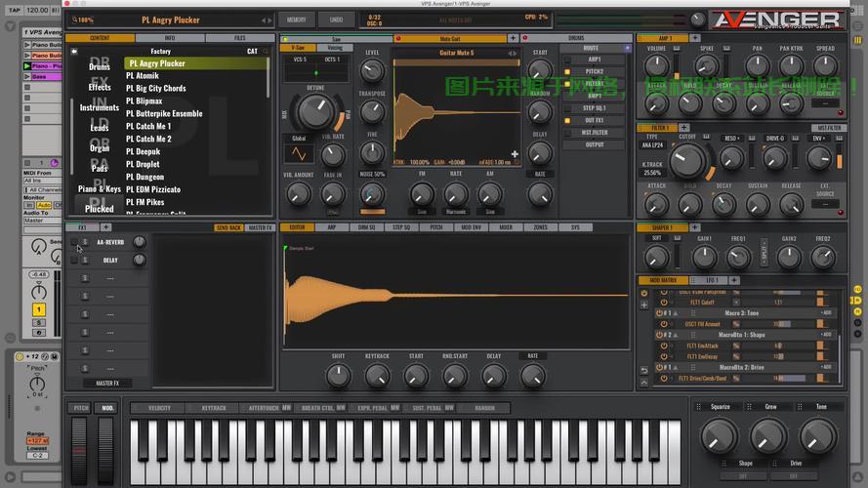Viewport: 868px width, 488px height.
Task: Switch to FILES browser tab
Action: coord(239,38)
